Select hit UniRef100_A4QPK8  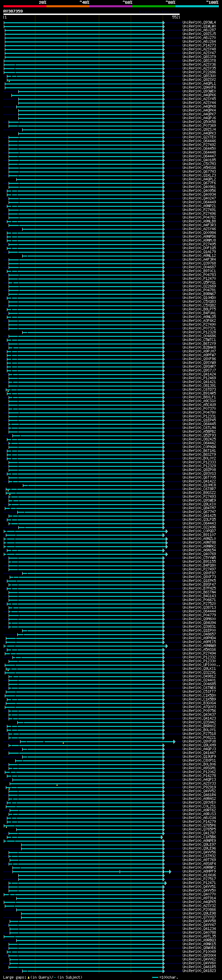click(199, 106)
